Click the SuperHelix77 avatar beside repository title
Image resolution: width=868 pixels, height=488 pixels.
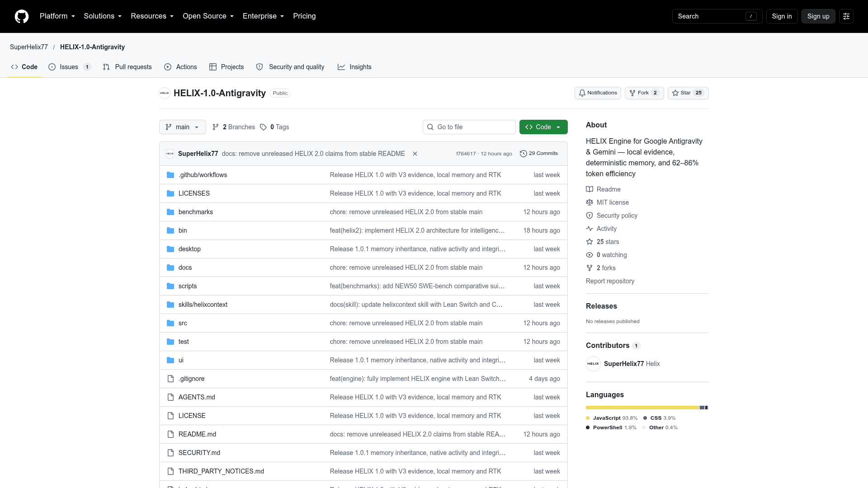pos(165,93)
